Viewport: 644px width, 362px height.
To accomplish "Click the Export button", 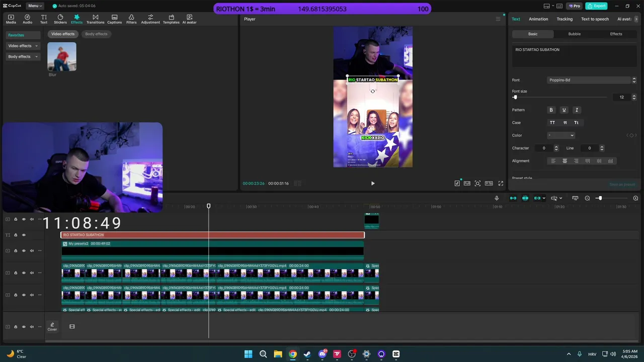I will pos(596,6).
